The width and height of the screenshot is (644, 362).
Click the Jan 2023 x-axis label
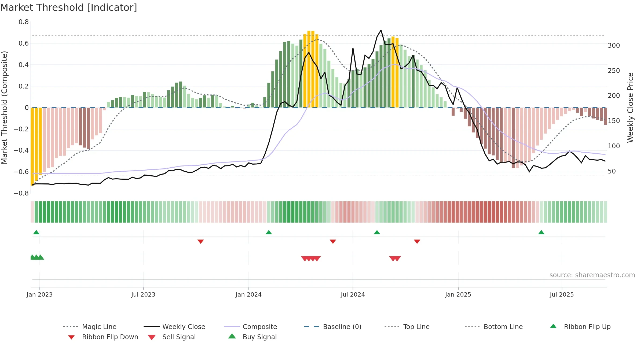coord(40,294)
